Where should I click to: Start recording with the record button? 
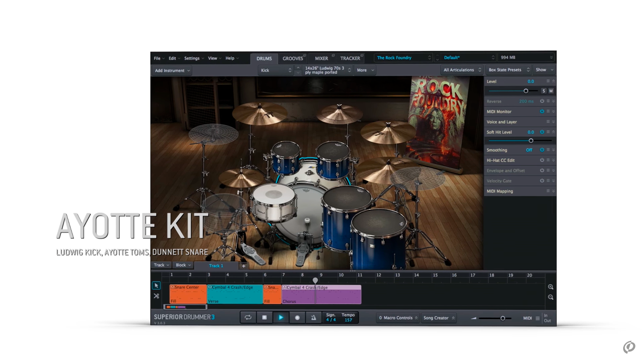pos(297,318)
